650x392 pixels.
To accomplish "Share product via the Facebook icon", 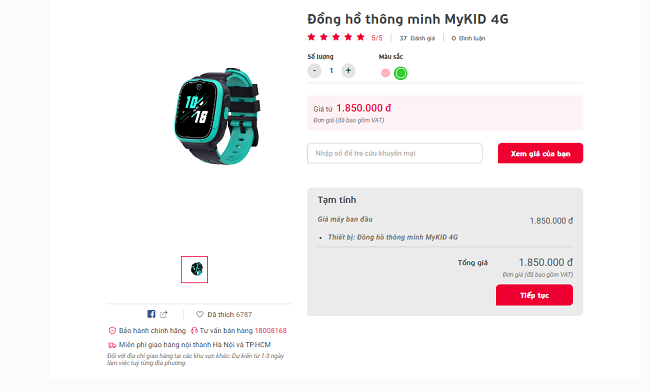I will click(151, 314).
